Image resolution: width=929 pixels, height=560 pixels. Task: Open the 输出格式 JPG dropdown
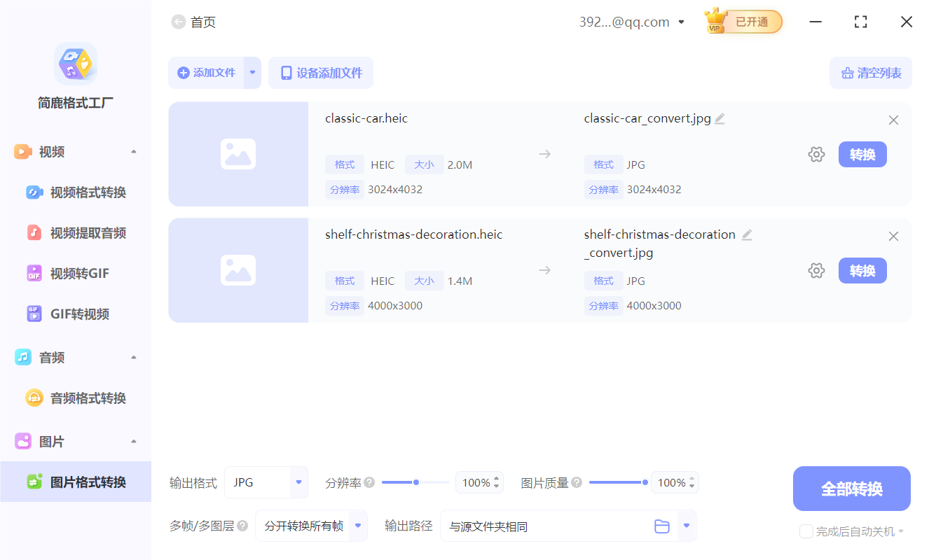point(266,482)
